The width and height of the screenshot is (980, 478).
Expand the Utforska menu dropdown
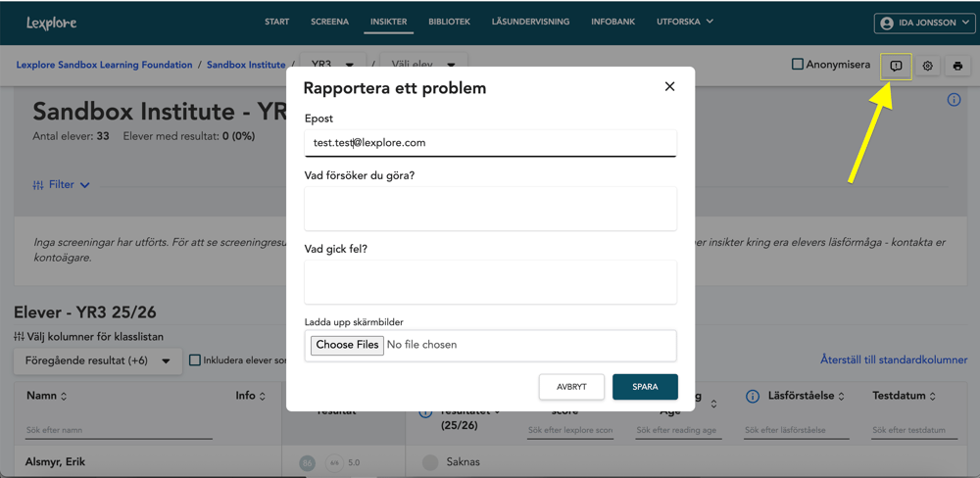tap(685, 22)
